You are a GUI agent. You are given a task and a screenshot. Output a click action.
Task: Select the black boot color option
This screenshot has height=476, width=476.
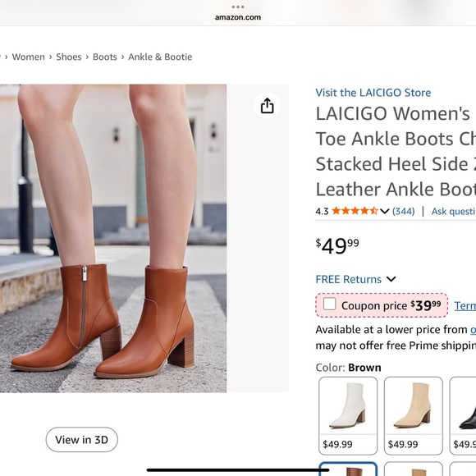coord(463,415)
